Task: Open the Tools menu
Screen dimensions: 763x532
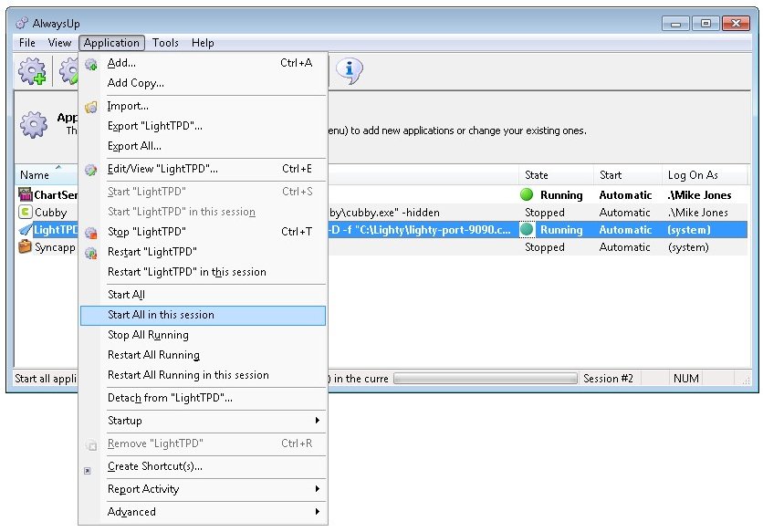Action: tap(165, 43)
